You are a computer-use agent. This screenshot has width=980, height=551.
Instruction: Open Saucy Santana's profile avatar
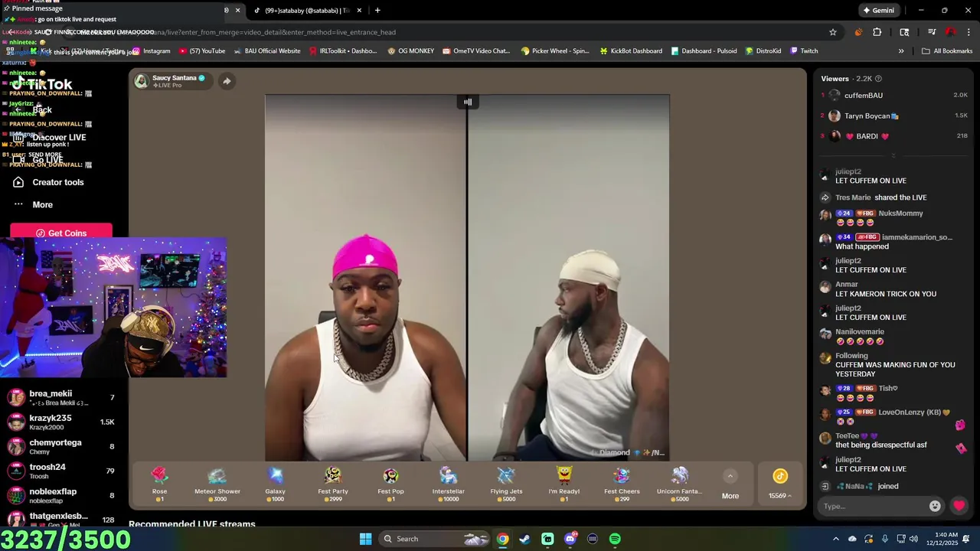[141, 81]
